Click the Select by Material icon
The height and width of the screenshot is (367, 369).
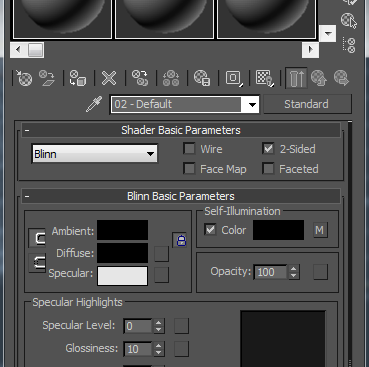[349, 20]
